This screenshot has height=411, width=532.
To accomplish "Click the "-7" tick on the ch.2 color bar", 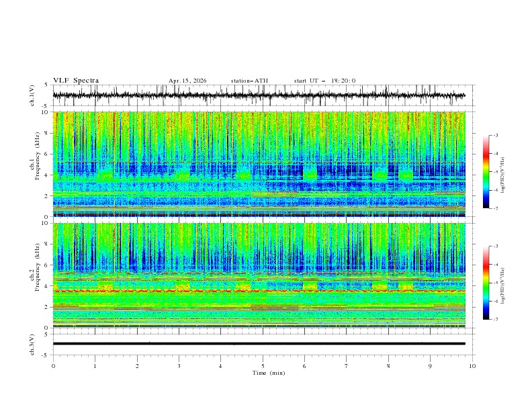I will [495, 320].
